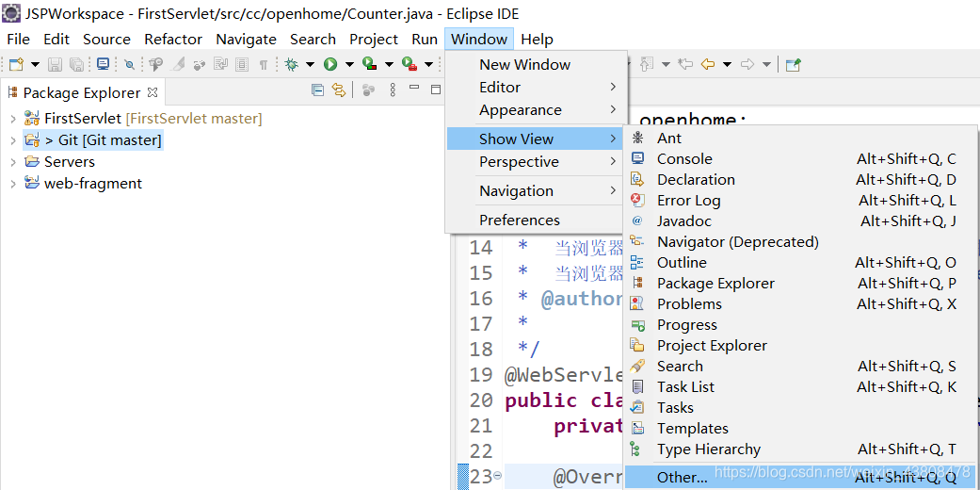Open Preferences from Window menu
980x490 pixels.
tap(536, 220)
